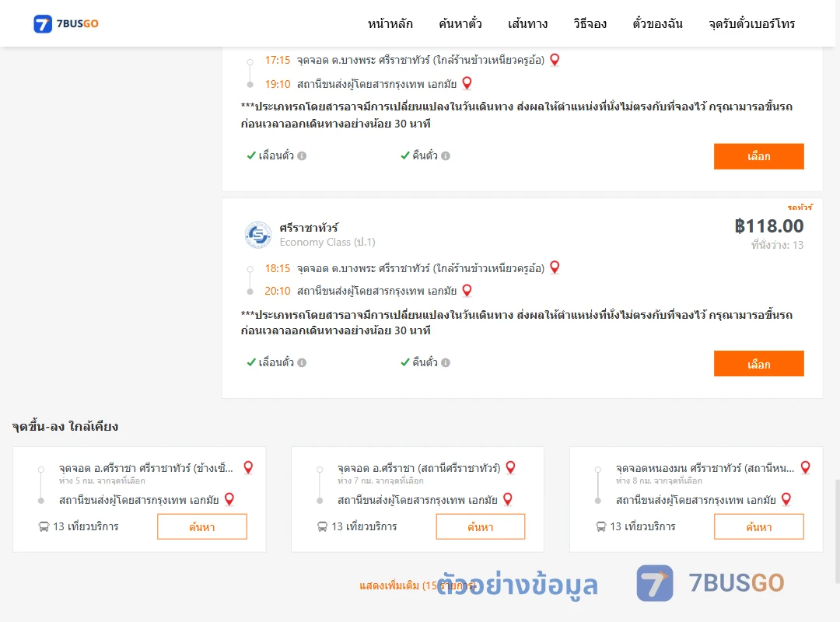Click map pin beside the 18:15 stop
The image size is (840, 622).
tap(555, 267)
